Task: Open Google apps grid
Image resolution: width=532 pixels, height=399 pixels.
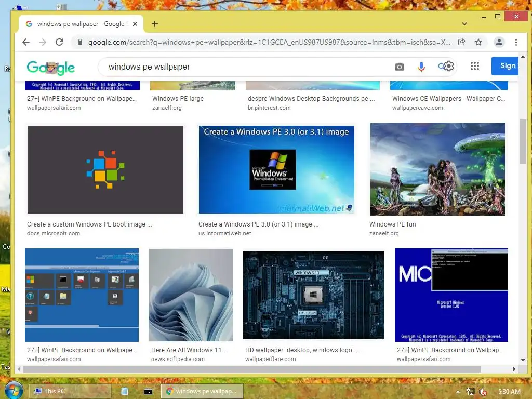Action: pyautogui.click(x=475, y=66)
